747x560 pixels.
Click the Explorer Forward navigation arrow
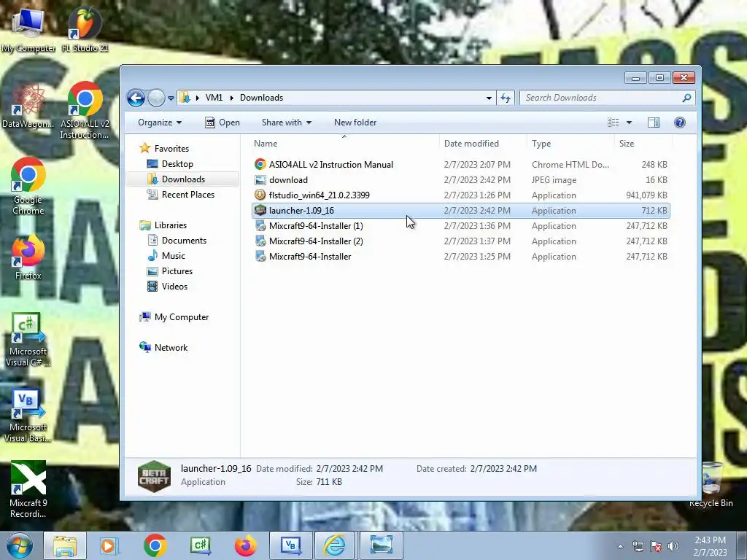tap(156, 98)
